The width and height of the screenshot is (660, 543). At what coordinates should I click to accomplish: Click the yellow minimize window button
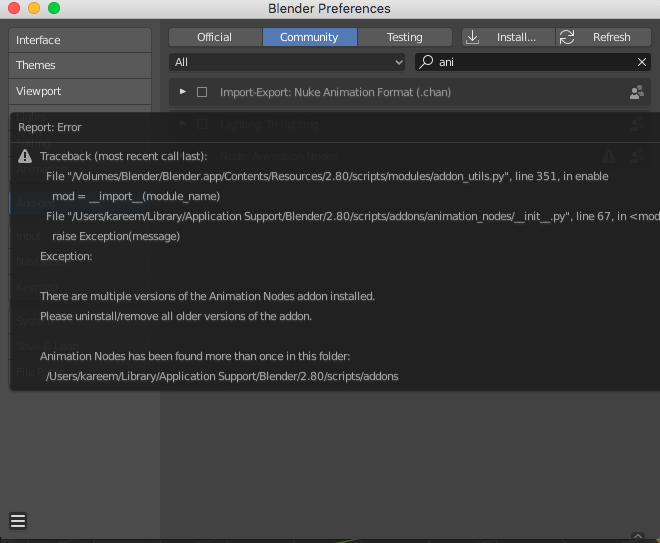[34, 8]
